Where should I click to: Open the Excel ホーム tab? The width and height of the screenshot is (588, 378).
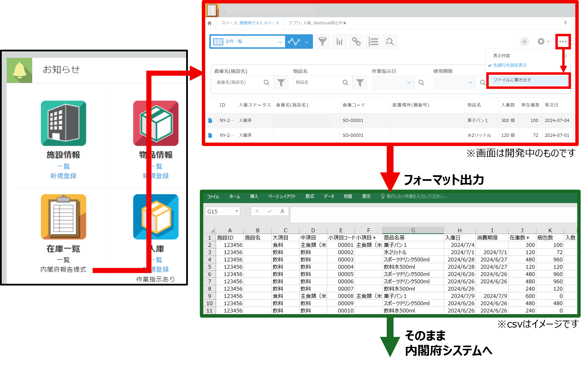point(234,197)
